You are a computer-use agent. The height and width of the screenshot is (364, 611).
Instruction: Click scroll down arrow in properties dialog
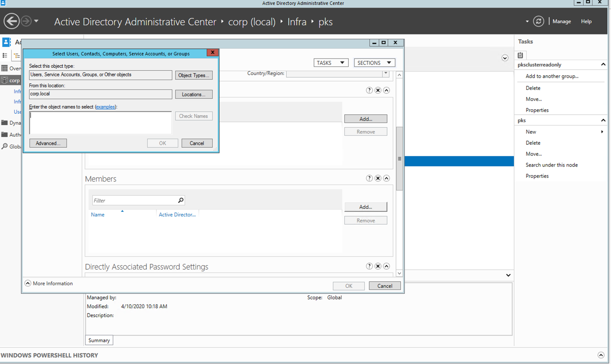coord(399,273)
